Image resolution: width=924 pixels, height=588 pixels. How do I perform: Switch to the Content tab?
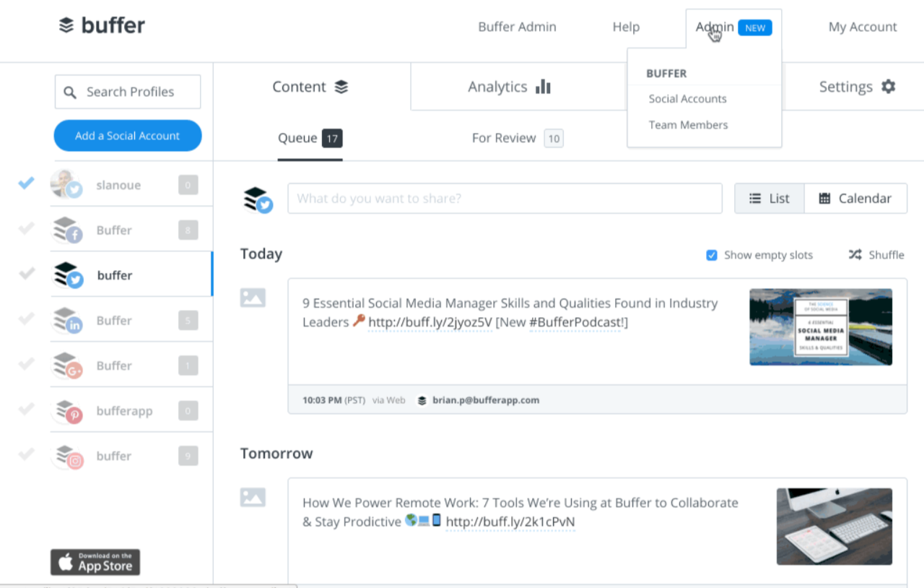(313, 87)
